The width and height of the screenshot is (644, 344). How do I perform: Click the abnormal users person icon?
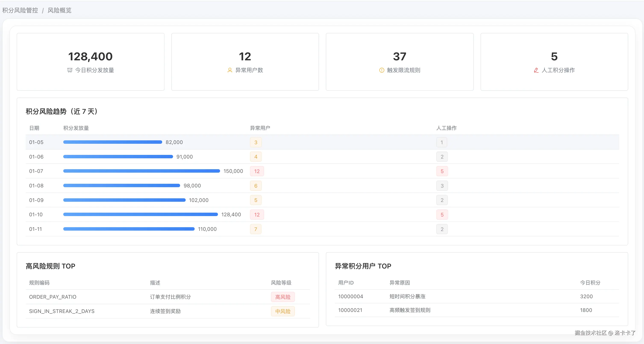(230, 70)
